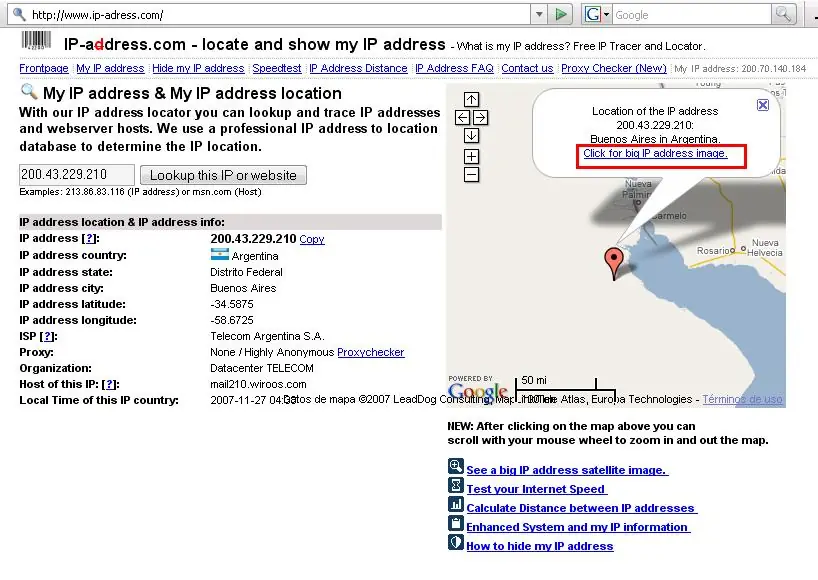Screen dimensions: 818x580
Task: Open help link beside IP address label
Action: pyautogui.click(x=90, y=238)
